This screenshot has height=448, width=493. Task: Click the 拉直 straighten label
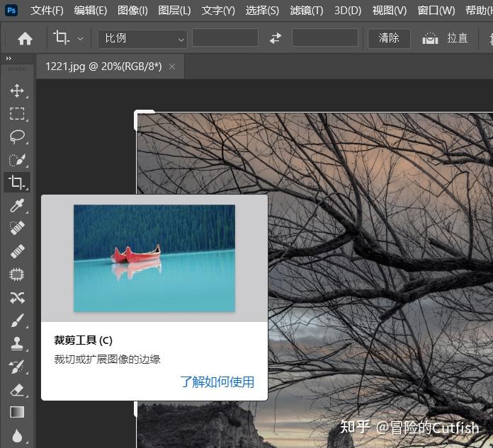(x=458, y=38)
